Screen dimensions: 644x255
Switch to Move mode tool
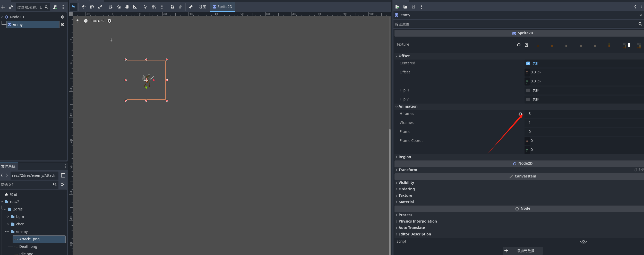point(84,7)
